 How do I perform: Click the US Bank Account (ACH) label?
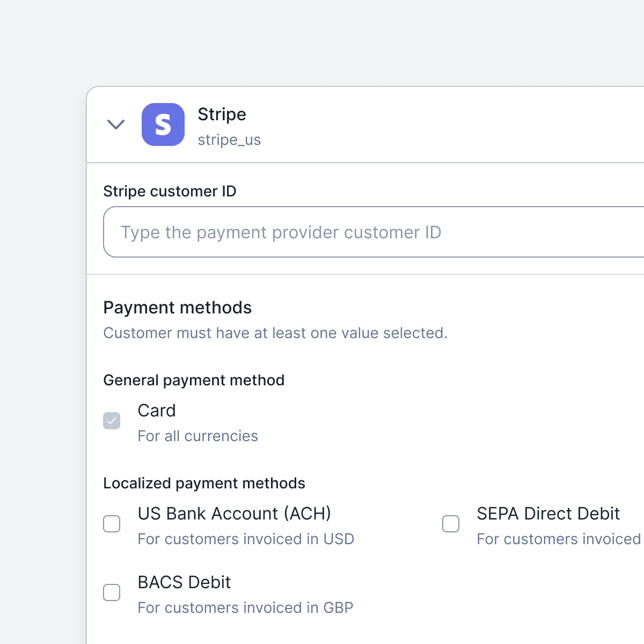(x=235, y=514)
